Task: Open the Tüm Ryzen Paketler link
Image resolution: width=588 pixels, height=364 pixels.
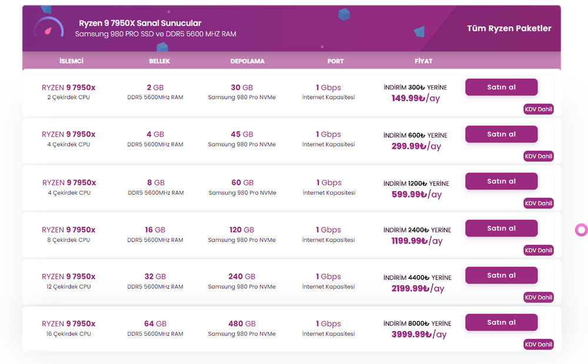Action: click(x=509, y=28)
